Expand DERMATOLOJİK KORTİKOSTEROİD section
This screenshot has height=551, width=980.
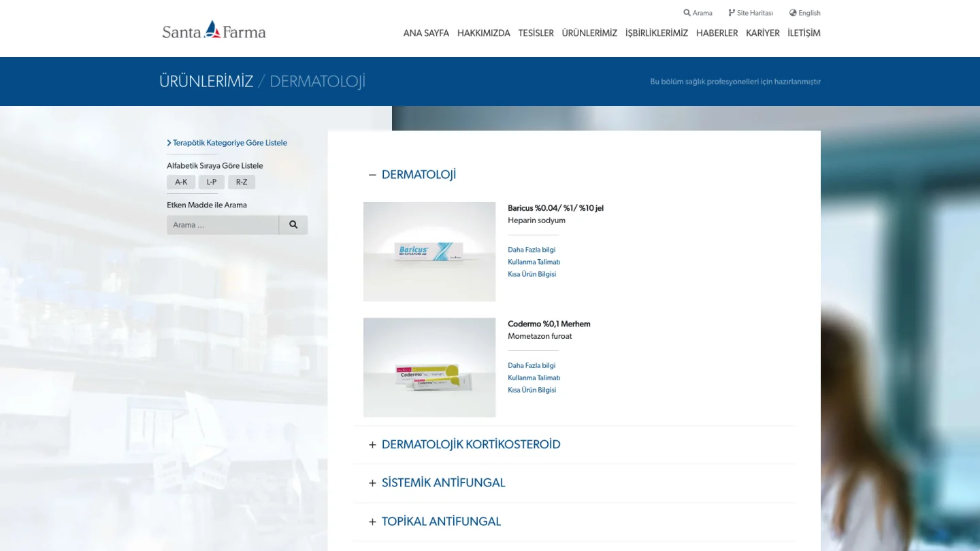coord(465,445)
